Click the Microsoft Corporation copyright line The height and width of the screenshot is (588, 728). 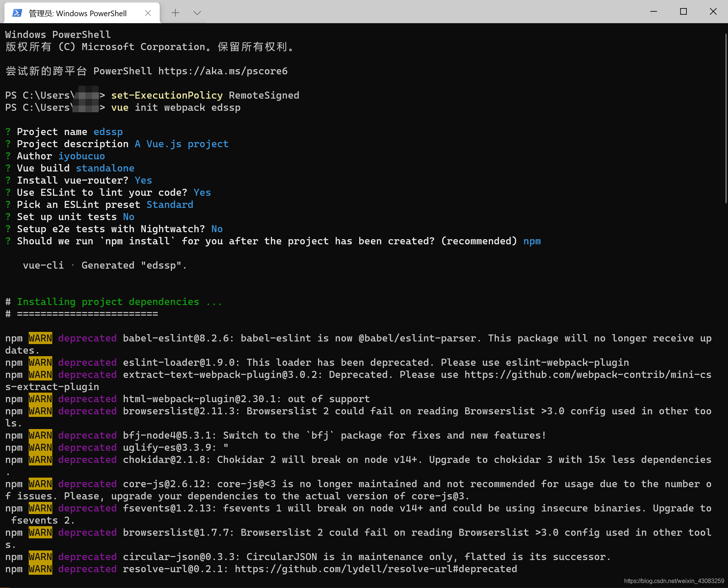click(150, 47)
